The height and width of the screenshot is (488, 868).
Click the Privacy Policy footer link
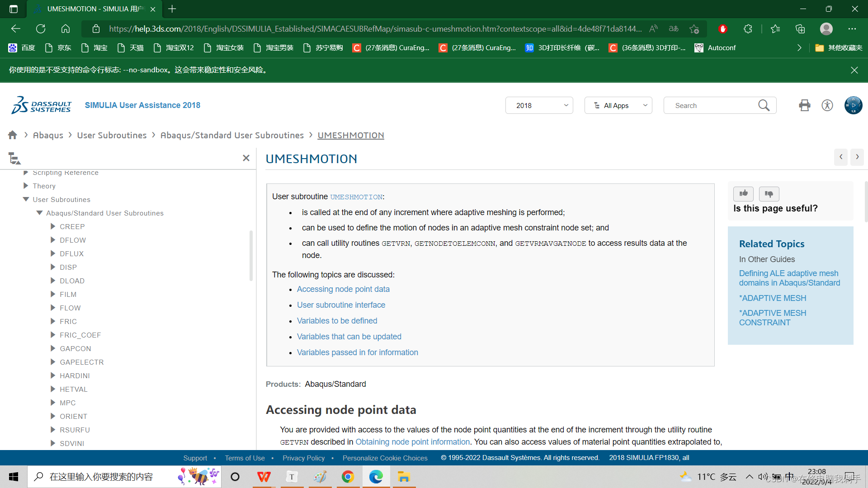303,458
